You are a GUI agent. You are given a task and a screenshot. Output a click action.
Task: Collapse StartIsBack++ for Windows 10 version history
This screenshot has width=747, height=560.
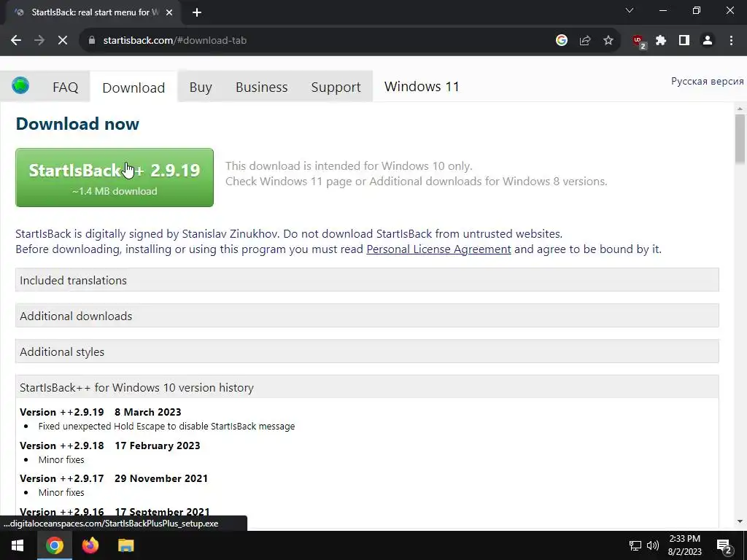(367, 387)
